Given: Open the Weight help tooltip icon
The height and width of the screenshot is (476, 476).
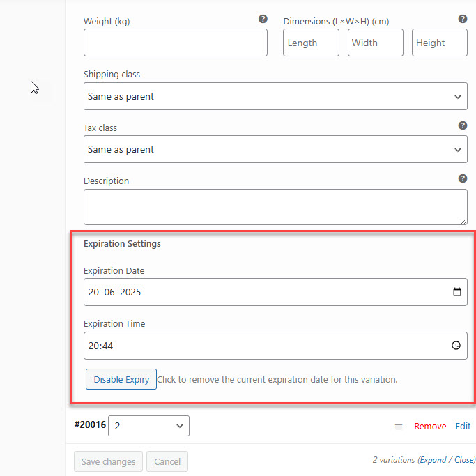Looking at the screenshot, I should (263, 19).
